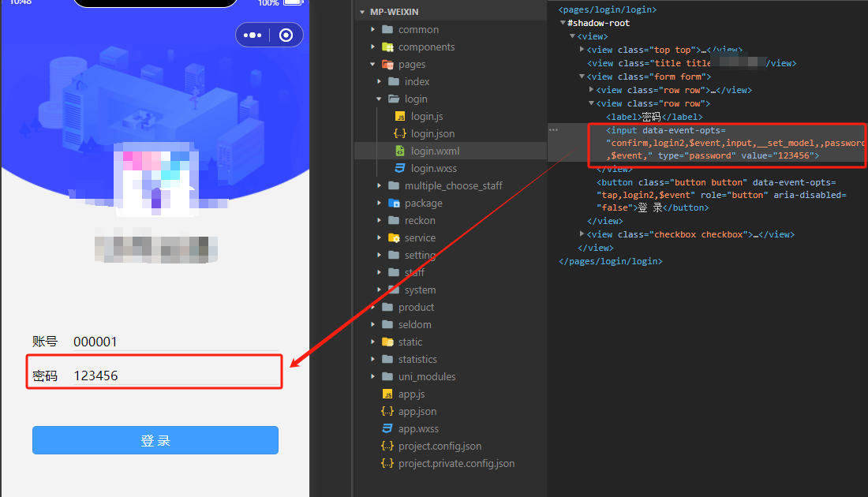The height and width of the screenshot is (497, 868).
Task: Click the 密码 password input field
Action: click(x=176, y=376)
